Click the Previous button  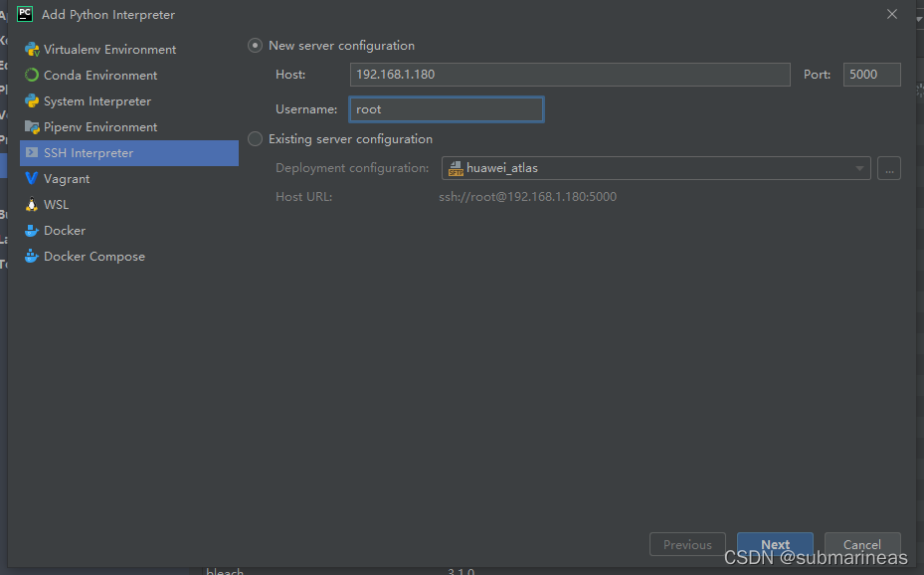(x=687, y=544)
